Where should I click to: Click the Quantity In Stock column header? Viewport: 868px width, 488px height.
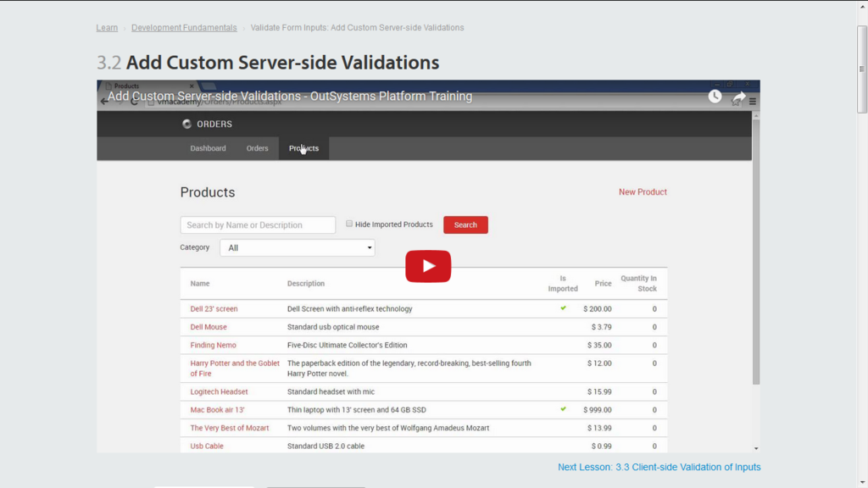638,283
